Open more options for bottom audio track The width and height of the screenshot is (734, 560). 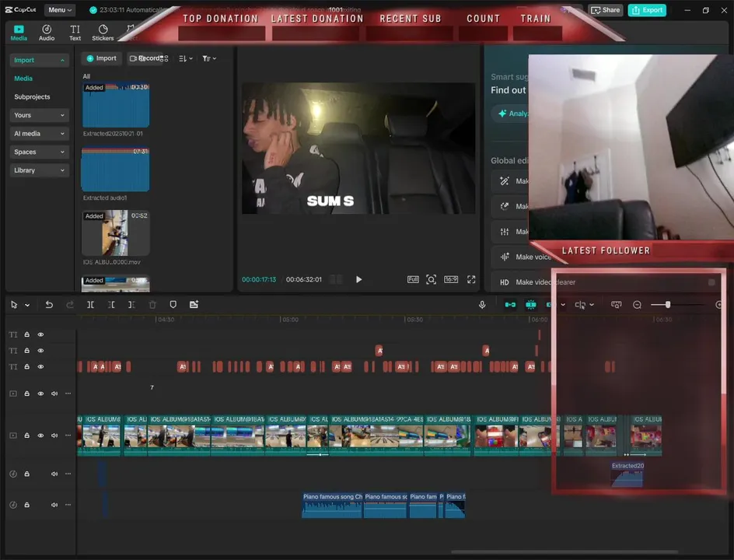[x=68, y=505]
